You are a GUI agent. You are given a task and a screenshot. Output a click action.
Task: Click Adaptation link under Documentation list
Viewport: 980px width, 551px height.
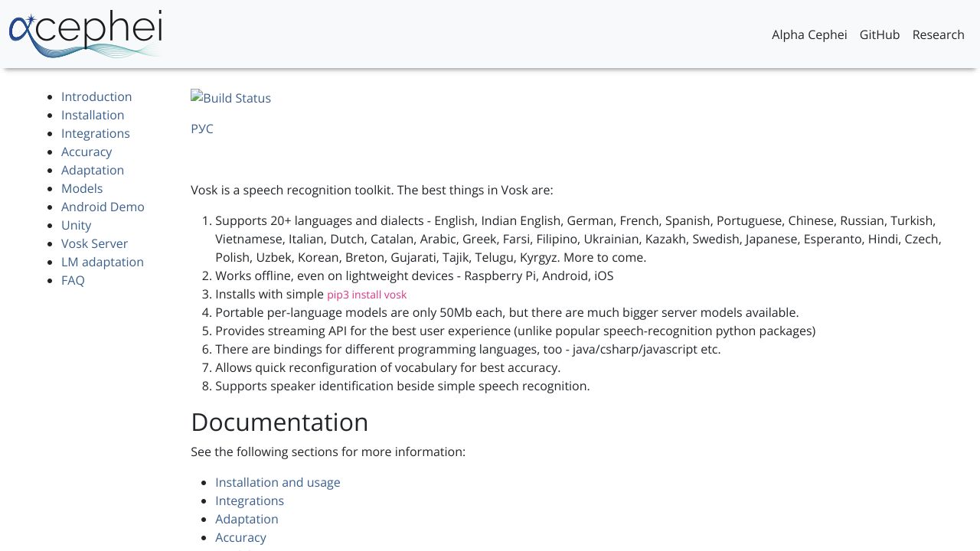[247, 519]
